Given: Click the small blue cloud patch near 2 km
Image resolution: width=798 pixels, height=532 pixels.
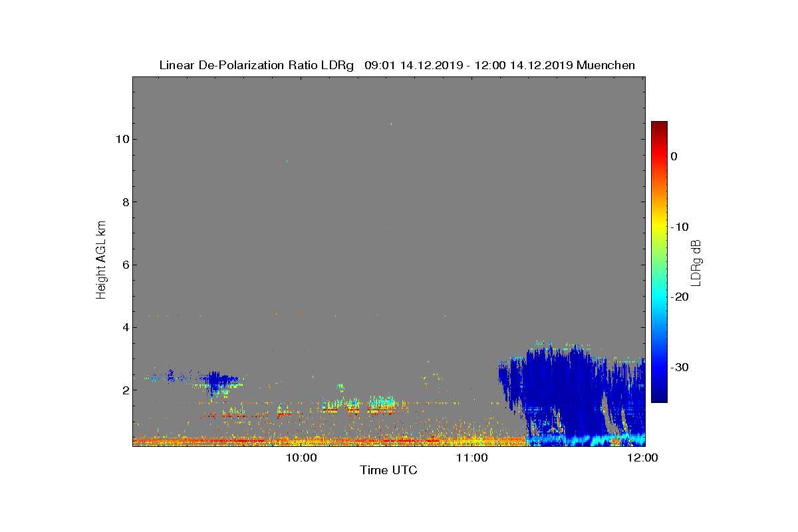Looking at the screenshot, I should click(x=215, y=381).
